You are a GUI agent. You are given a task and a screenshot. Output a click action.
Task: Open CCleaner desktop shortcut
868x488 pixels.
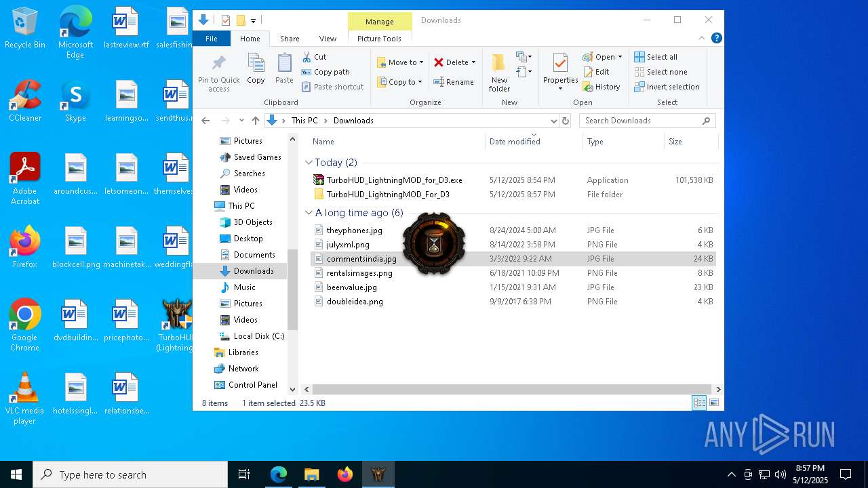(x=25, y=101)
